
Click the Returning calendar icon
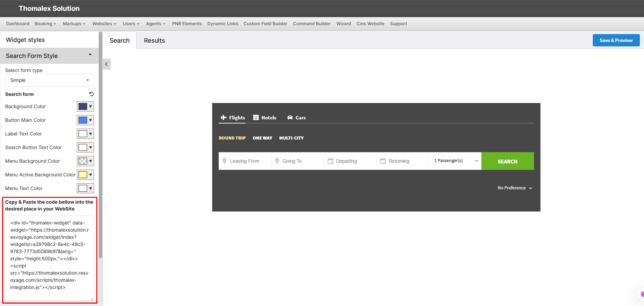click(383, 161)
